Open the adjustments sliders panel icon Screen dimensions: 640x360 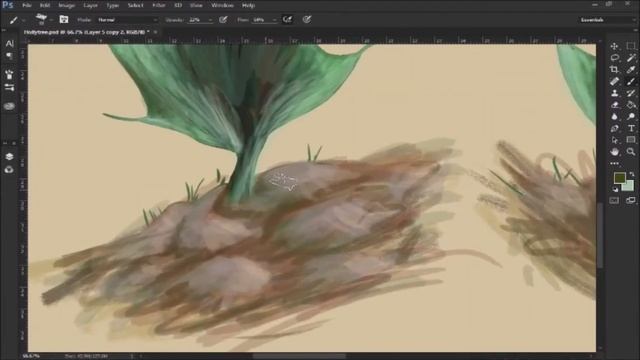click(9, 87)
